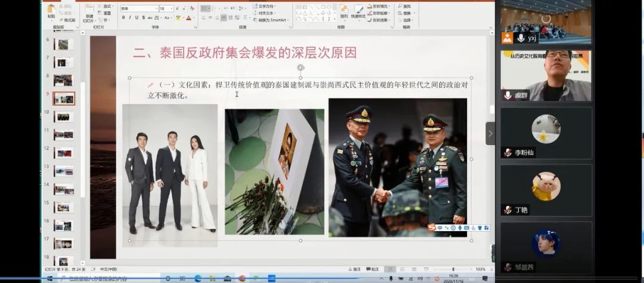Click the microphone icon next to yxj
644x283 pixels.
521,38
